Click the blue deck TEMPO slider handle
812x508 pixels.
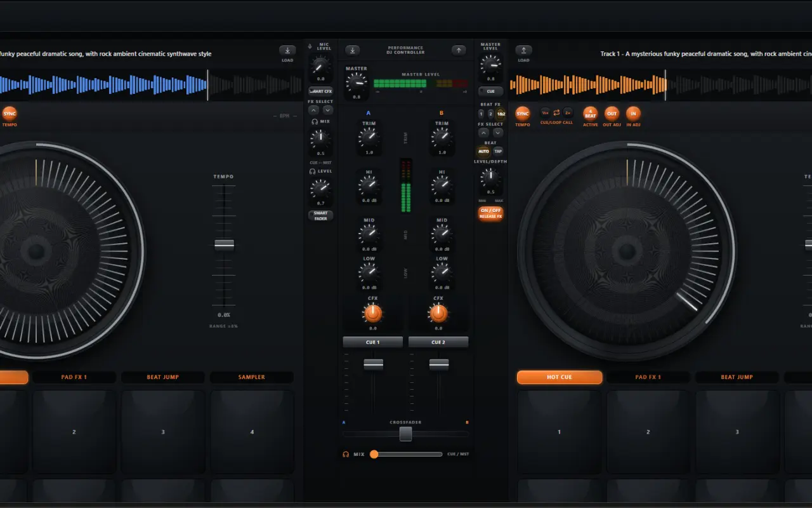tap(224, 244)
